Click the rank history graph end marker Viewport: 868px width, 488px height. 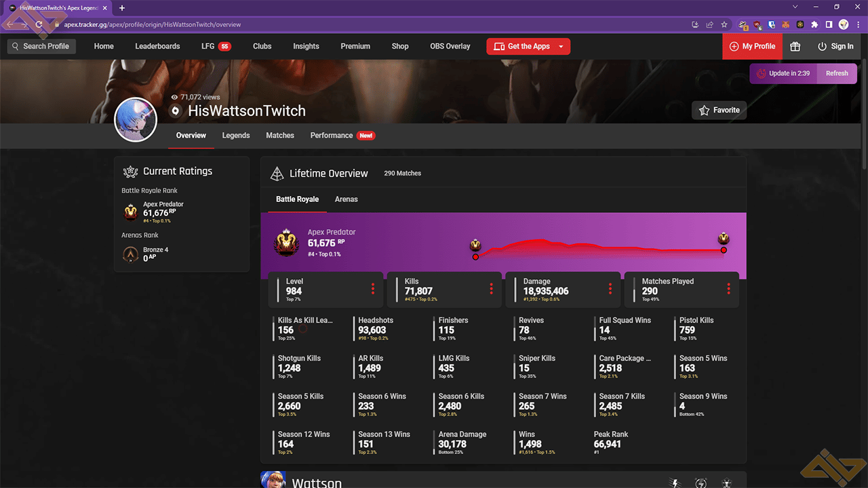tap(724, 250)
